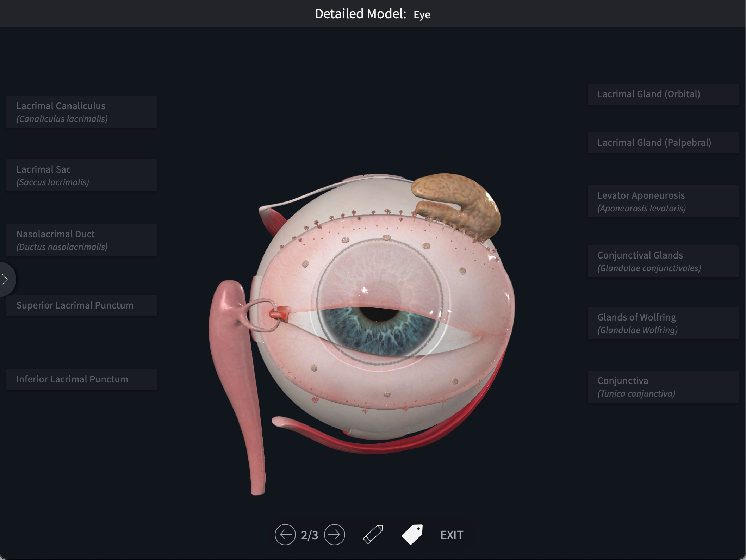Choose the Glands of Wolfring label
The height and width of the screenshot is (560, 746).
(663, 323)
